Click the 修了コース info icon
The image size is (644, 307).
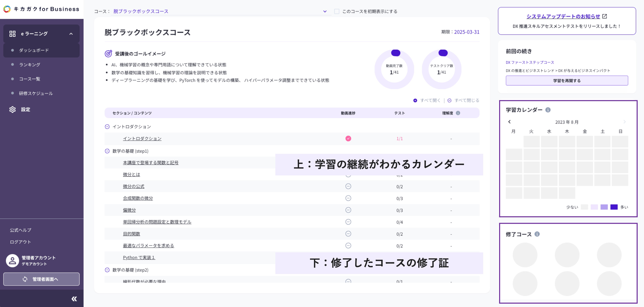tap(537, 234)
